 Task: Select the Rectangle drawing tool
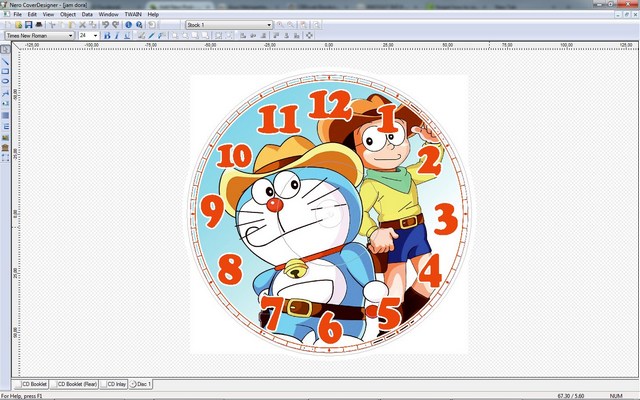(5, 71)
